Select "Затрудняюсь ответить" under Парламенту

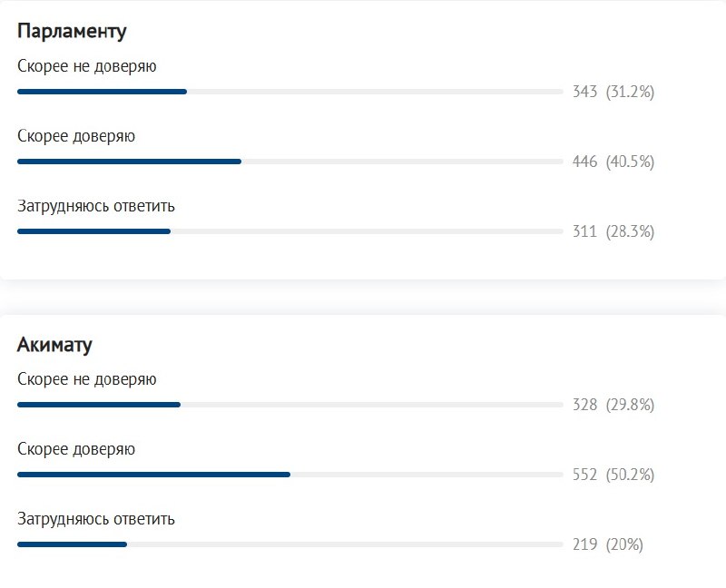(x=96, y=206)
